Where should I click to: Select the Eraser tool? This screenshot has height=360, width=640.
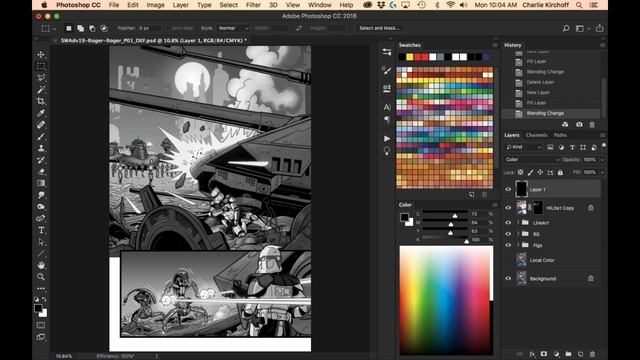click(41, 172)
